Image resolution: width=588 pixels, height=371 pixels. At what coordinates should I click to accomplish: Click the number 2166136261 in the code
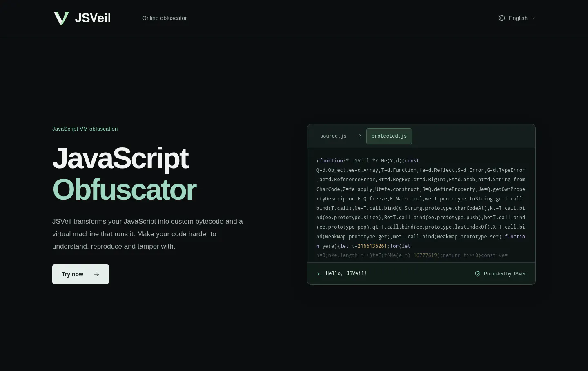372,246
